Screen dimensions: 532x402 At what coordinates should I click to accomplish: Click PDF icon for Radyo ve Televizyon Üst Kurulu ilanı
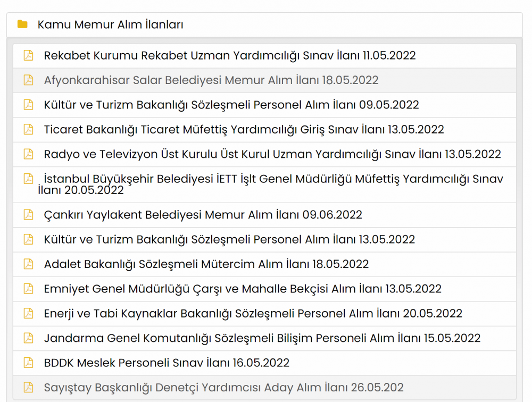tap(29, 154)
